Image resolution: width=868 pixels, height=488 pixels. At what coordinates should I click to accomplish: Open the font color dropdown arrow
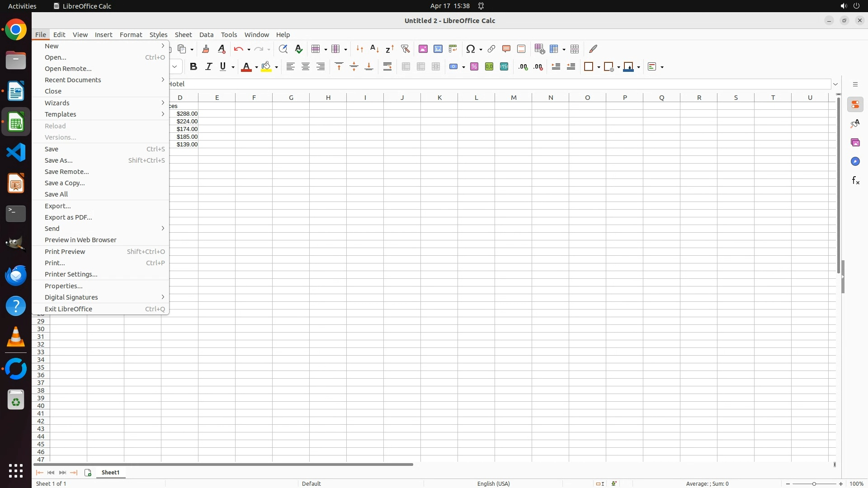256,67
